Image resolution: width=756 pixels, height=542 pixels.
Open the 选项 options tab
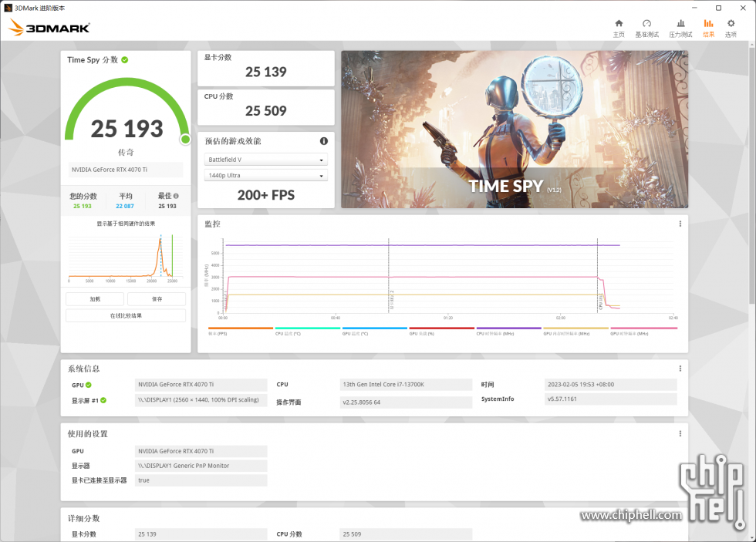tap(731, 29)
